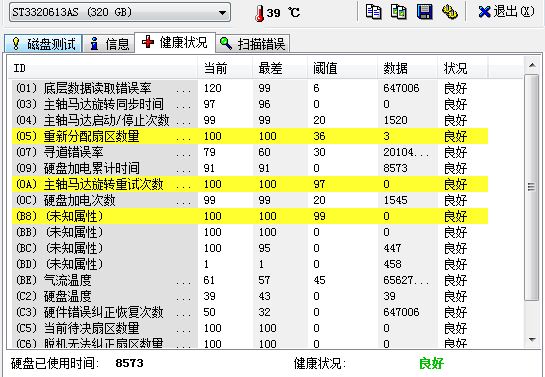Click data value 458 in row BD
The width and height of the screenshot is (545, 377).
pyautogui.click(x=392, y=264)
